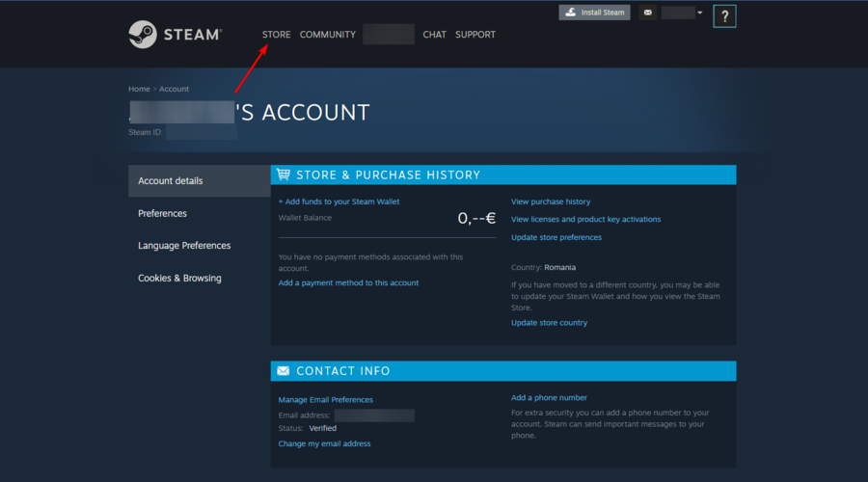This screenshot has height=482, width=868.
Task: Click the STORE & PURCHASE HISTORY heading
Action: (x=388, y=174)
